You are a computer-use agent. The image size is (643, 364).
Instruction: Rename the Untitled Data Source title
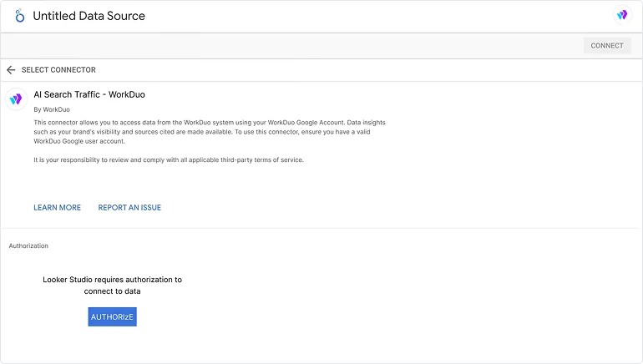click(89, 16)
